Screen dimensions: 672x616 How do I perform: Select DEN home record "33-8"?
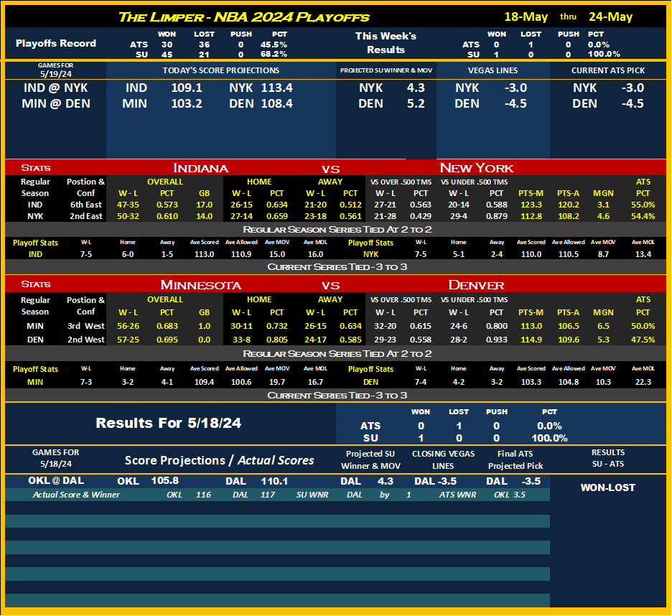[242, 340]
